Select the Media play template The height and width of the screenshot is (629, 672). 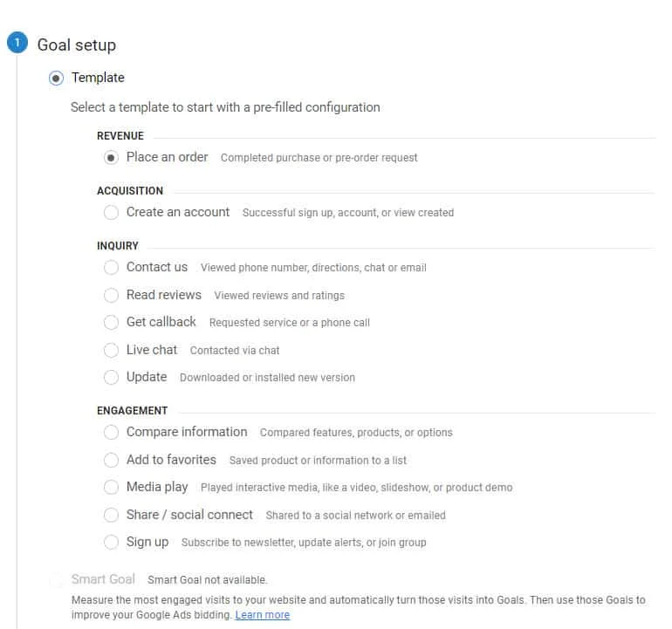click(111, 488)
